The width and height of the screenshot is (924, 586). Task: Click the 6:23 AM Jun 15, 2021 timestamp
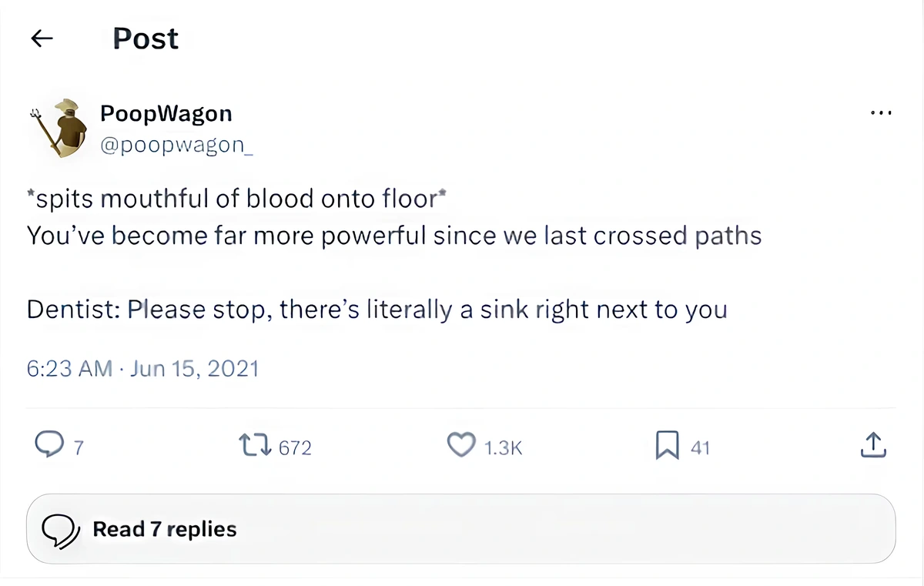pos(142,369)
